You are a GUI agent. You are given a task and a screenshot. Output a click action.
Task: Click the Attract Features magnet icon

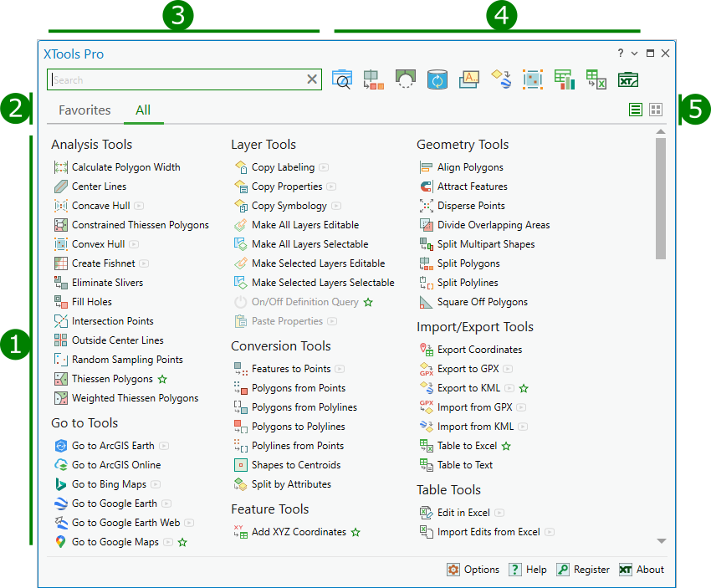[427, 187]
